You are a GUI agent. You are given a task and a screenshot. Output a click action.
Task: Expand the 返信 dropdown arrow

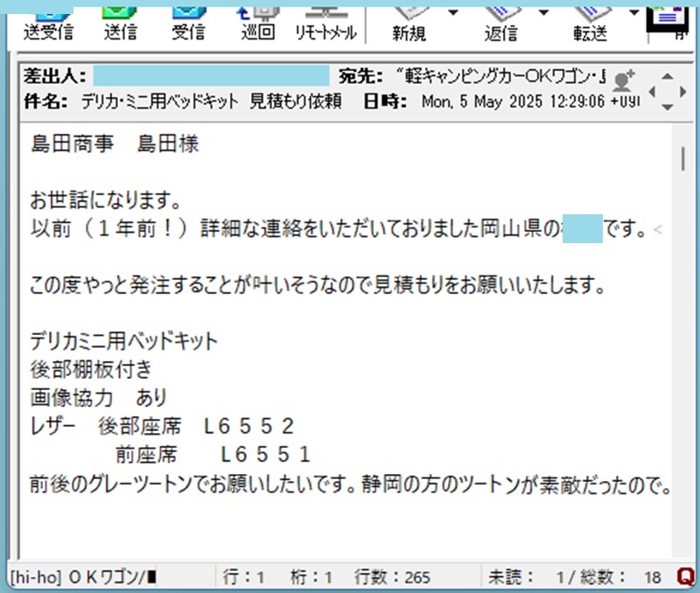[x=543, y=13]
